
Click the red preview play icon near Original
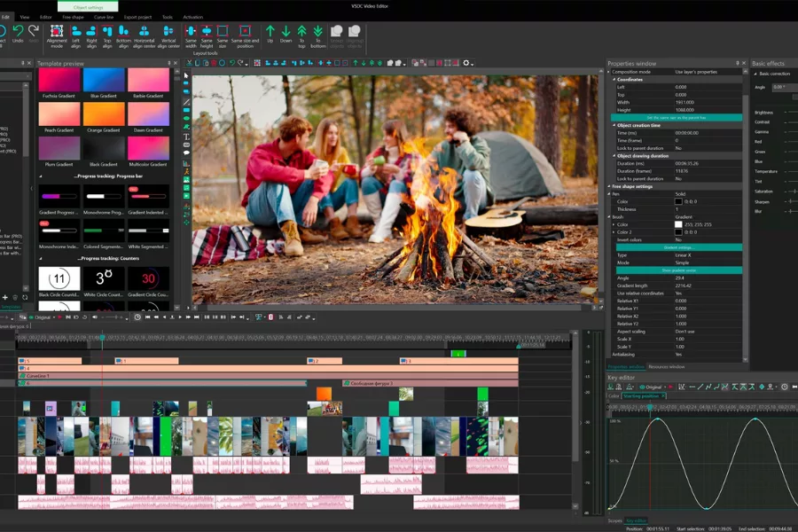point(60,317)
